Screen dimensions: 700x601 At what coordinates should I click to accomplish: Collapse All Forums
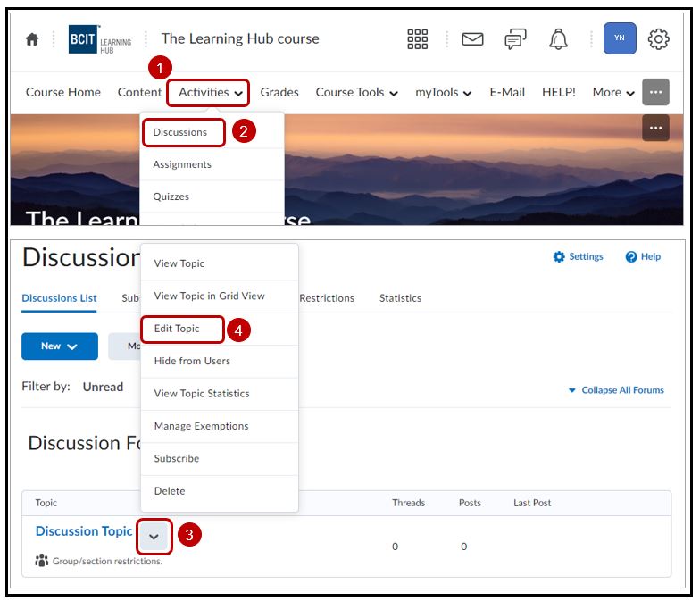(x=616, y=390)
